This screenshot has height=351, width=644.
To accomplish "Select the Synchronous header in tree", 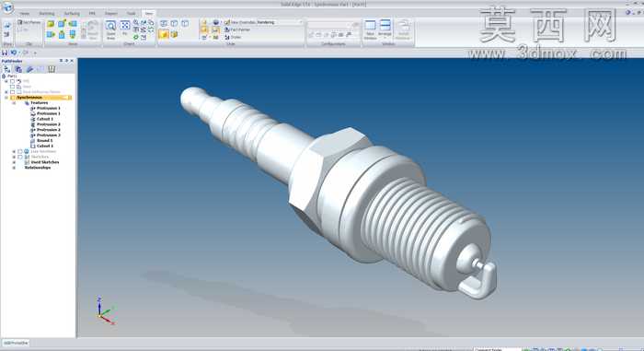I will click(x=40, y=98).
